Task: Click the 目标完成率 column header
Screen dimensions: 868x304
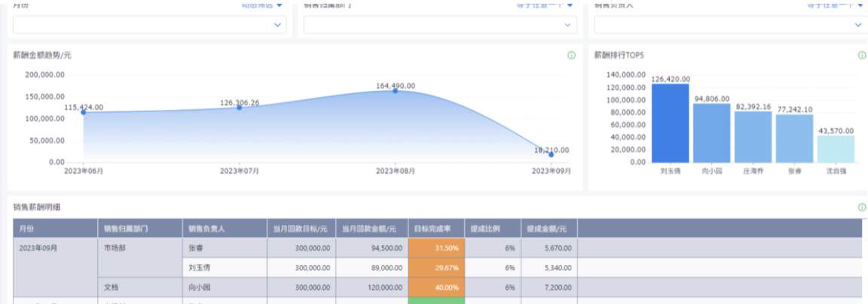Action: point(436,228)
